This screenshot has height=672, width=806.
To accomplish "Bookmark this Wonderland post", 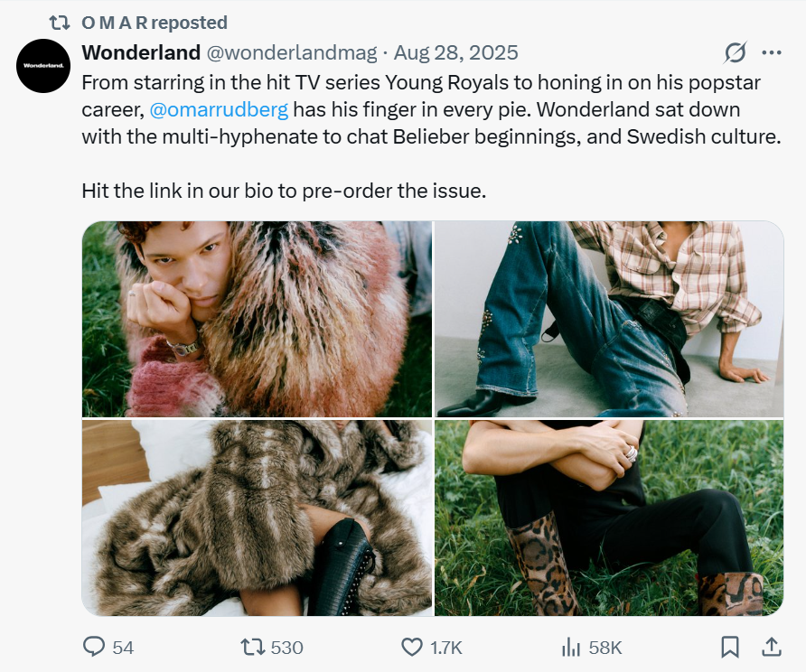I will (x=730, y=647).
